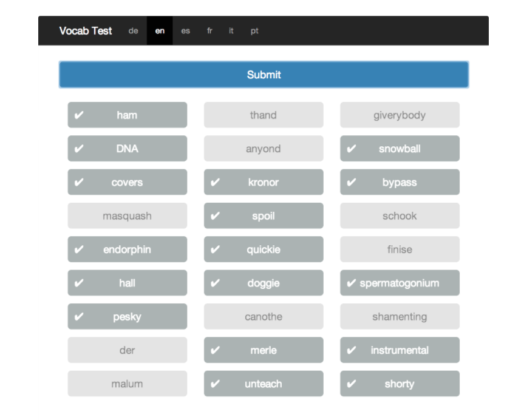Click the checkmark on the "endorphin" button

(x=78, y=249)
